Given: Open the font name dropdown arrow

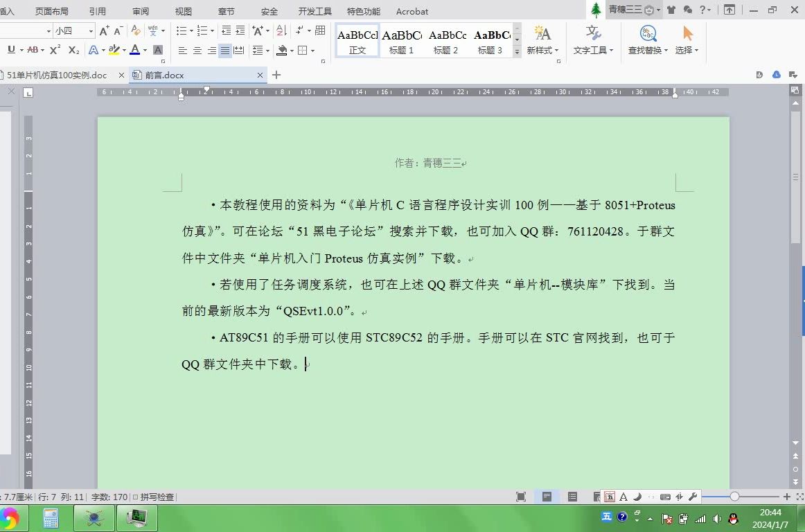Looking at the screenshot, I should point(48,31).
